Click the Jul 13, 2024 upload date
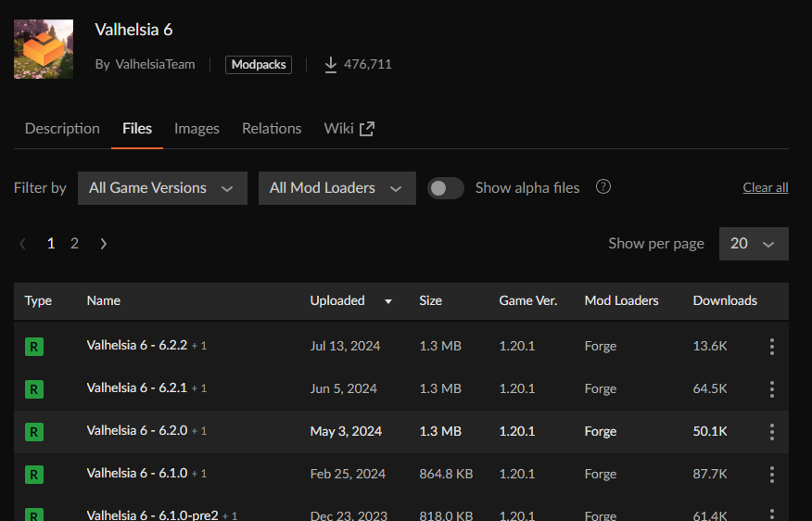The height and width of the screenshot is (521, 812). pyautogui.click(x=345, y=346)
